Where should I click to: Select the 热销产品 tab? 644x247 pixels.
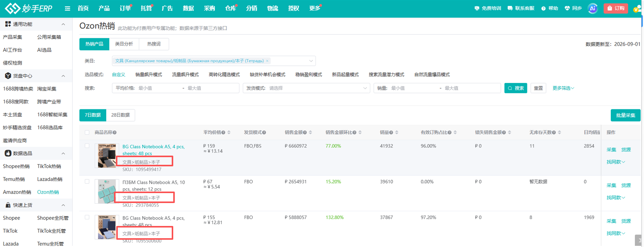(x=94, y=44)
